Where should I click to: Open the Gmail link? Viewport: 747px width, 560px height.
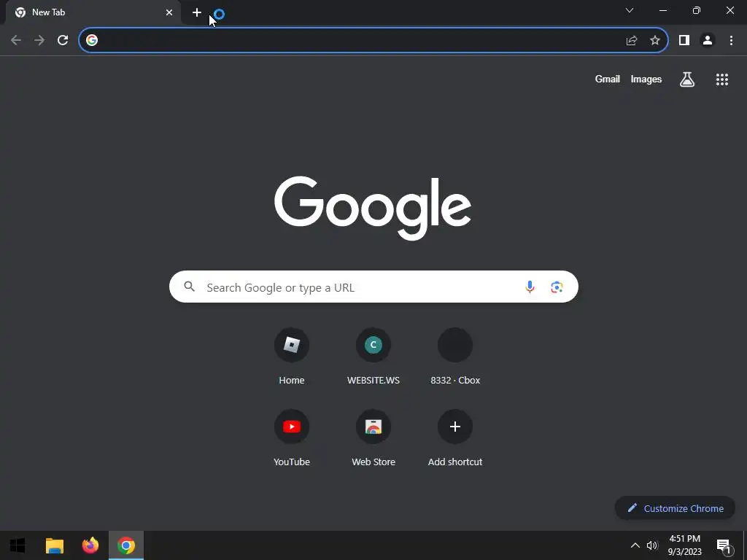click(608, 79)
